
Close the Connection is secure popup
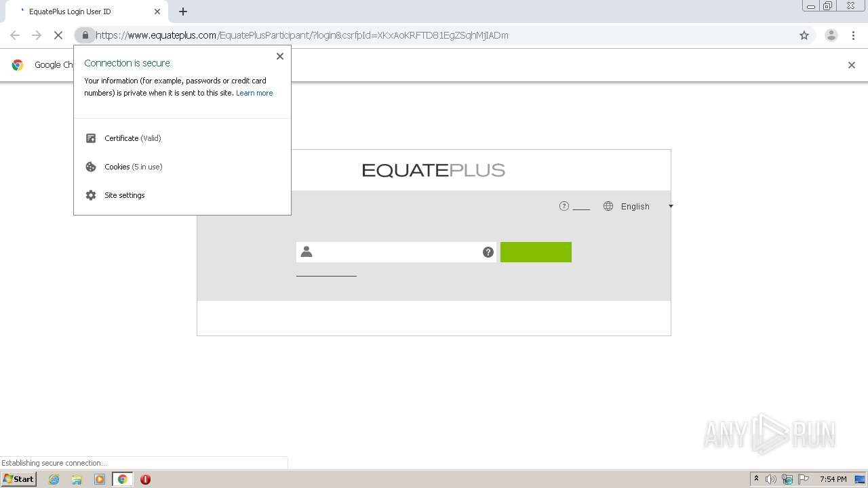(x=280, y=56)
